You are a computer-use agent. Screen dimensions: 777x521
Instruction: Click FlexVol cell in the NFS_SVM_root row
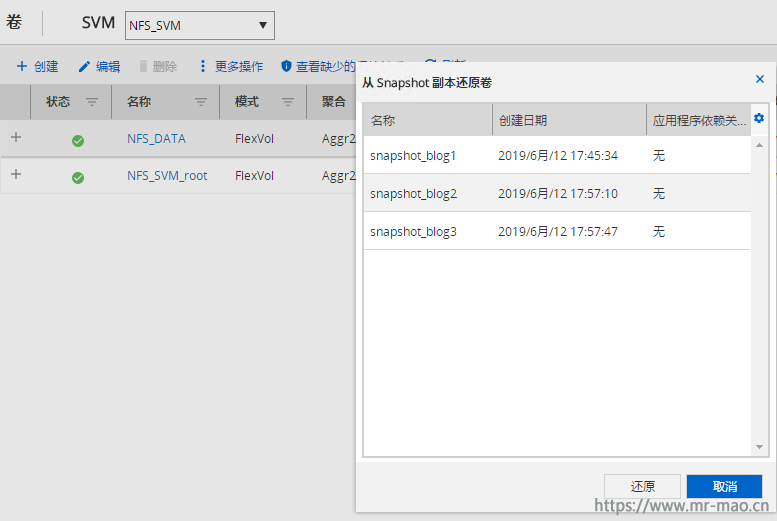tap(254, 175)
